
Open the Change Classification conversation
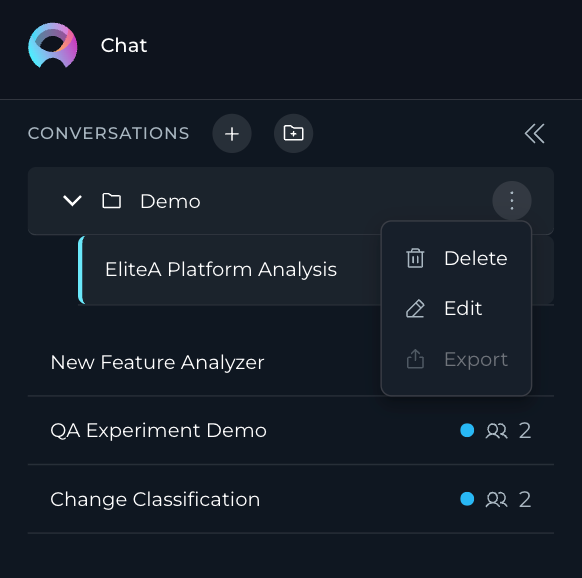(291, 499)
